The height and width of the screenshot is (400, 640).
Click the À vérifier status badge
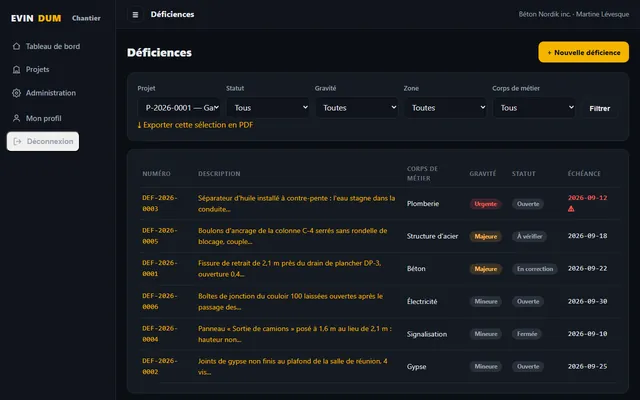click(529, 236)
